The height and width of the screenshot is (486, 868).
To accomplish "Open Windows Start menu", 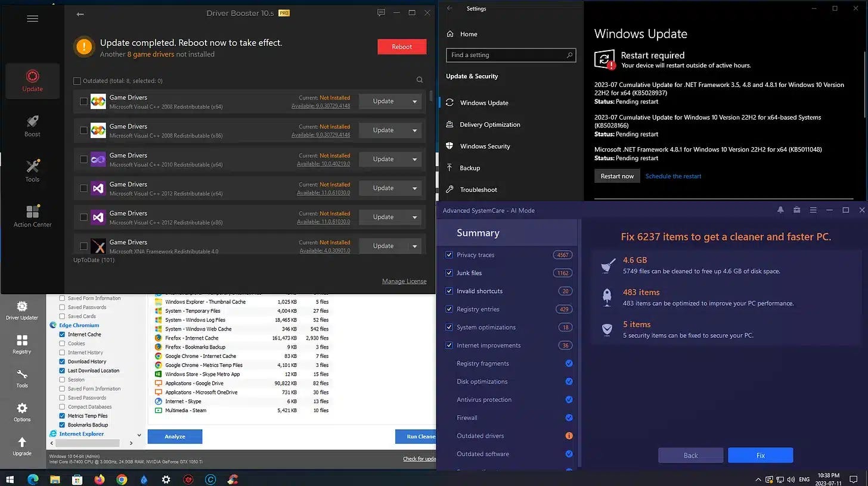I will click(10, 479).
